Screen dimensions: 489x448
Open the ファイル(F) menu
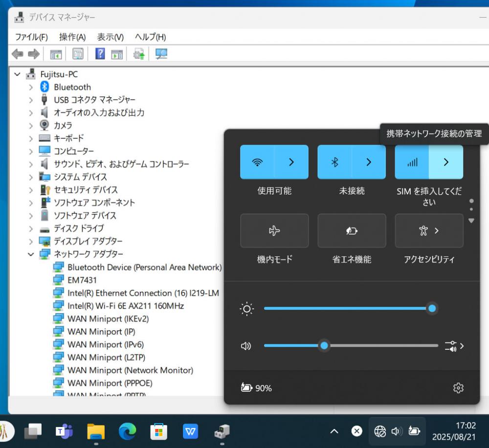click(x=31, y=37)
